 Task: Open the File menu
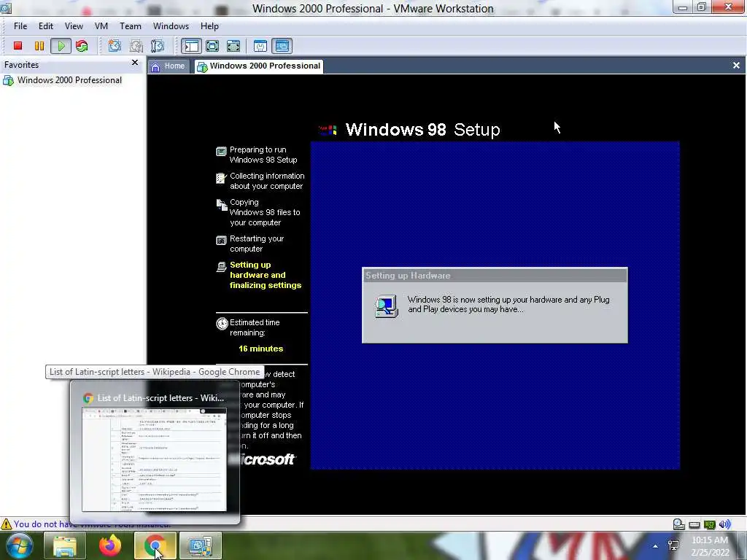(x=20, y=26)
